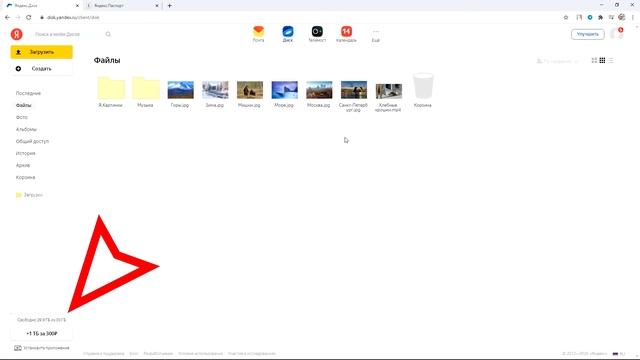Bookmark this page with star icon
The width and height of the screenshot is (640, 360).
566,18
